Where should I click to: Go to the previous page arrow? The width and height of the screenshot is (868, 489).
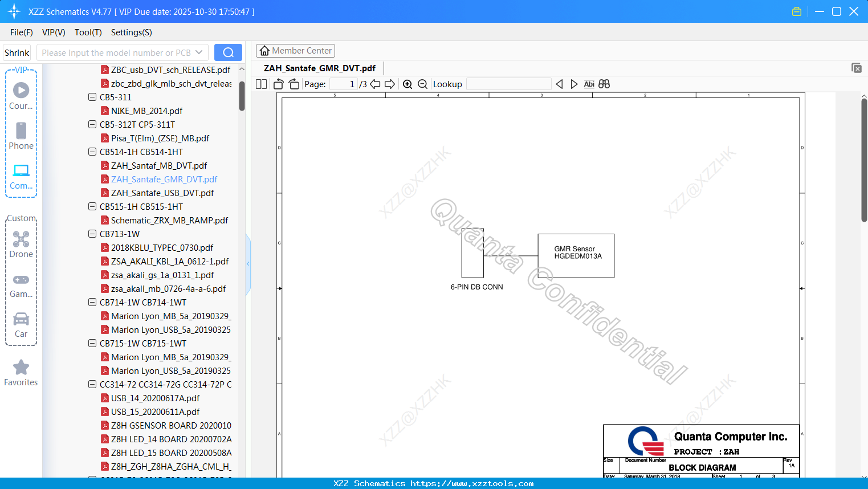point(375,84)
